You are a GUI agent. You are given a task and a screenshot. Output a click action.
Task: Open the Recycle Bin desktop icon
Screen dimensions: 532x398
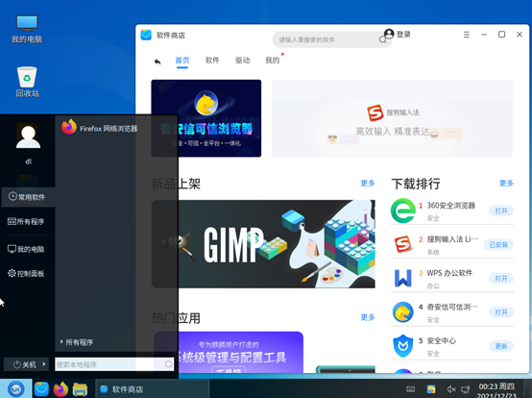coord(27,82)
